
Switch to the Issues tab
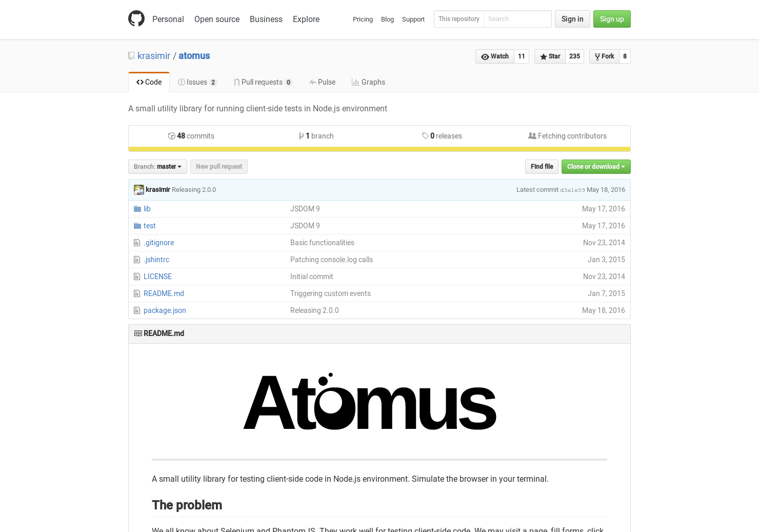point(197,82)
